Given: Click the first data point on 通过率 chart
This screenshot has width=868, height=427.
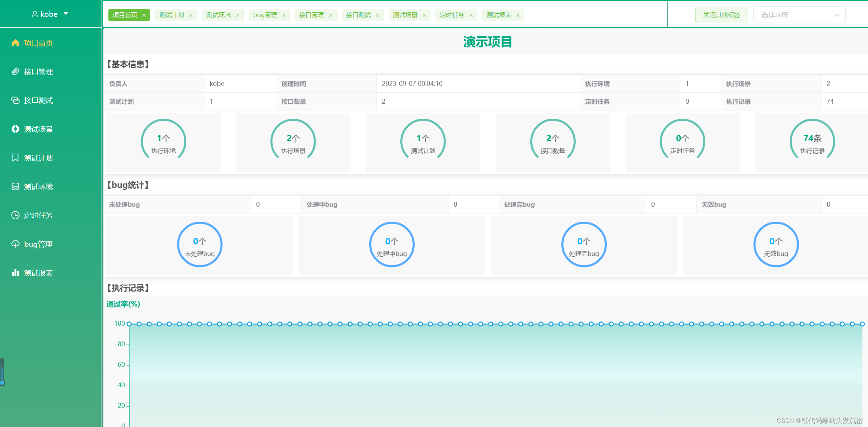Looking at the screenshot, I should pos(129,324).
